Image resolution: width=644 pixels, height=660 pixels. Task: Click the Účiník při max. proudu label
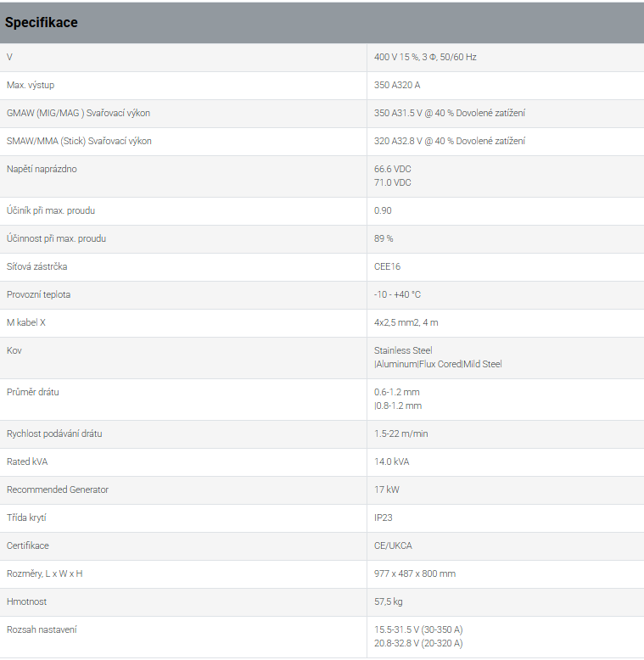pos(51,211)
